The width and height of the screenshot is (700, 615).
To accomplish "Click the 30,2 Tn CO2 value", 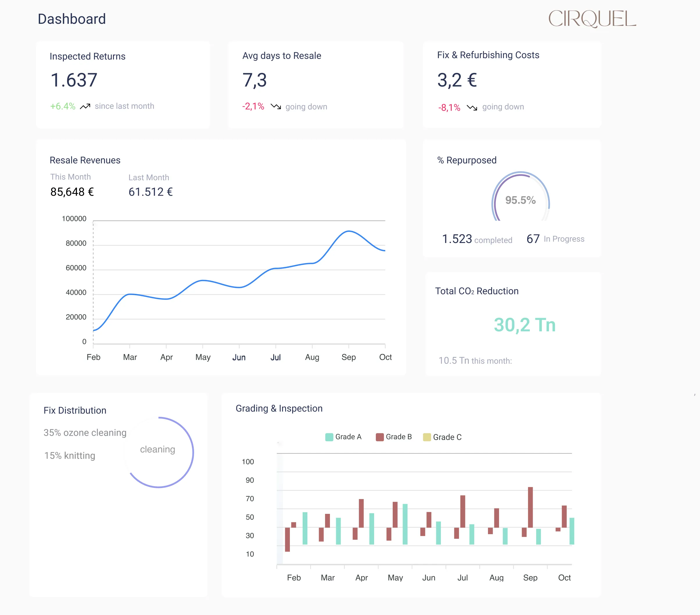I will coord(524,325).
